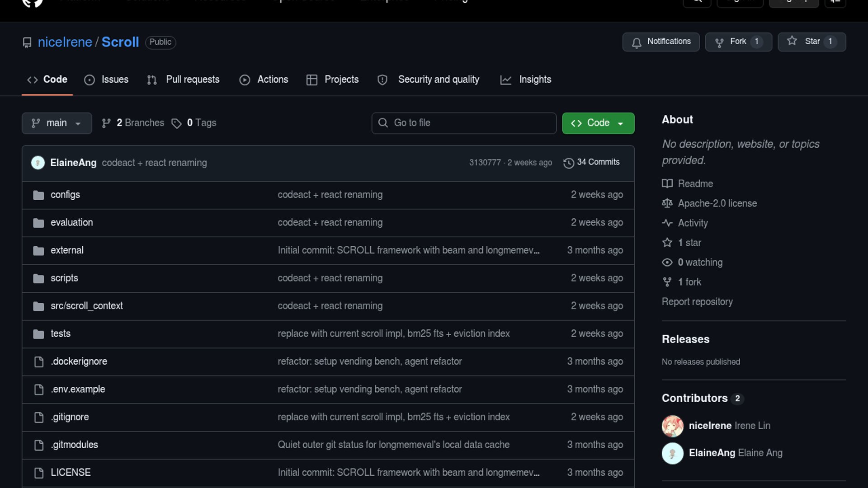Open the src/scroll_context folder name
Viewport: 868px width, 488px height.
(x=87, y=306)
